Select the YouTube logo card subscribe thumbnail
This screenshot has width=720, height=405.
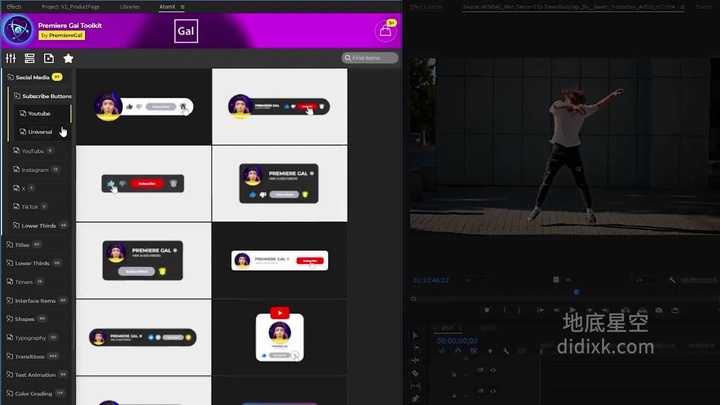coord(279,335)
